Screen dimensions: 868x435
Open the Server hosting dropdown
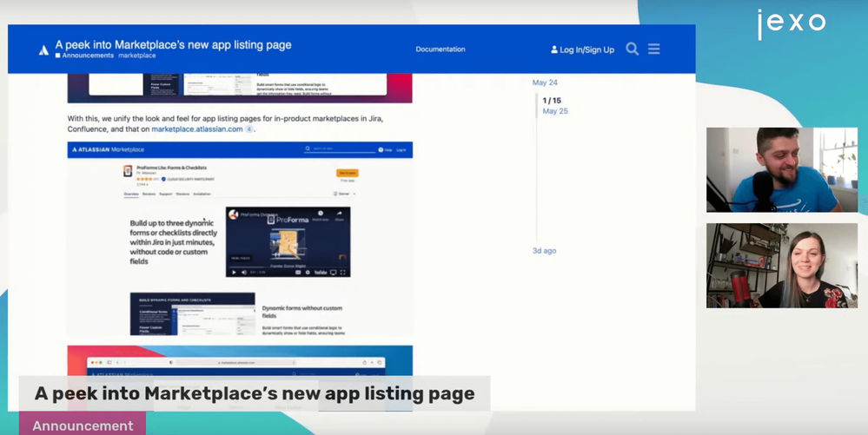pyautogui.click(x=344, y=194)
